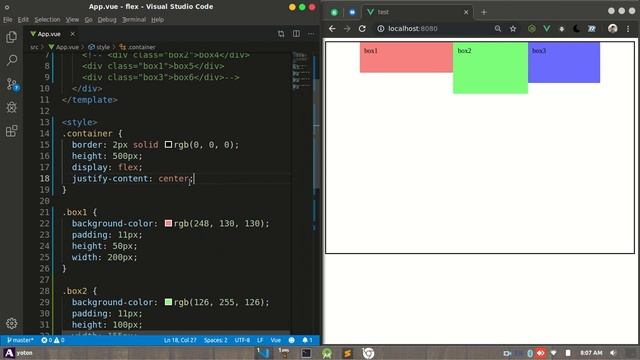640x360 pixels.
Task: Click Ln 18, Col 27 in status bar
Action: 180,340
